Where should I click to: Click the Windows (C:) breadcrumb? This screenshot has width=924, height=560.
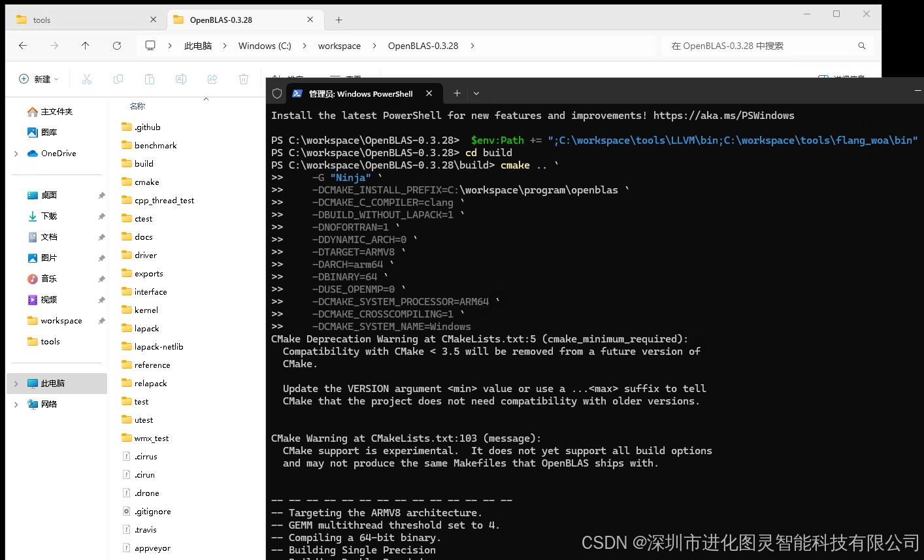265,46
